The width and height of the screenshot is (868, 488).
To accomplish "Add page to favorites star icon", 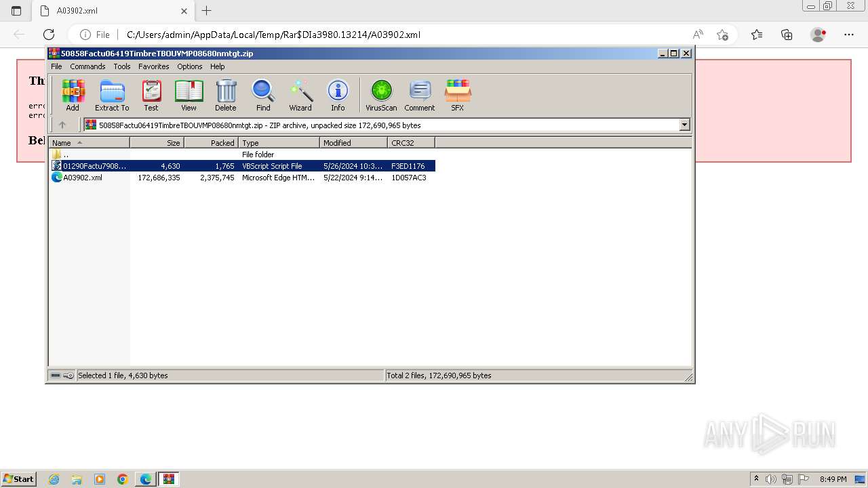I will pos(722,35).
